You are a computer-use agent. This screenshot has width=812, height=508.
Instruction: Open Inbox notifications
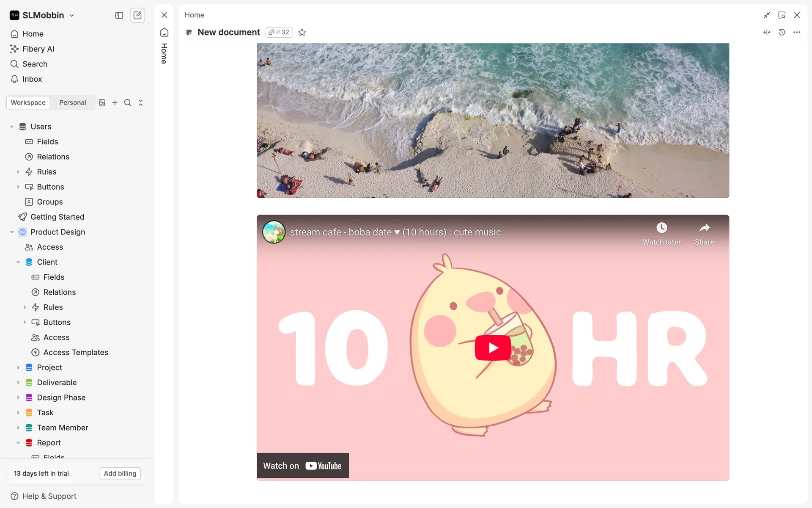32,79
